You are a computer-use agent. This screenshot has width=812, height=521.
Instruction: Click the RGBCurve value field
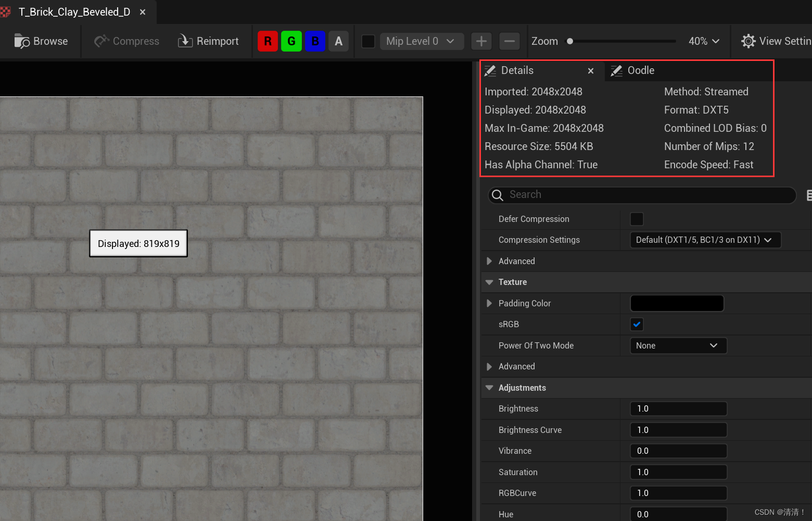pos(678,493)
